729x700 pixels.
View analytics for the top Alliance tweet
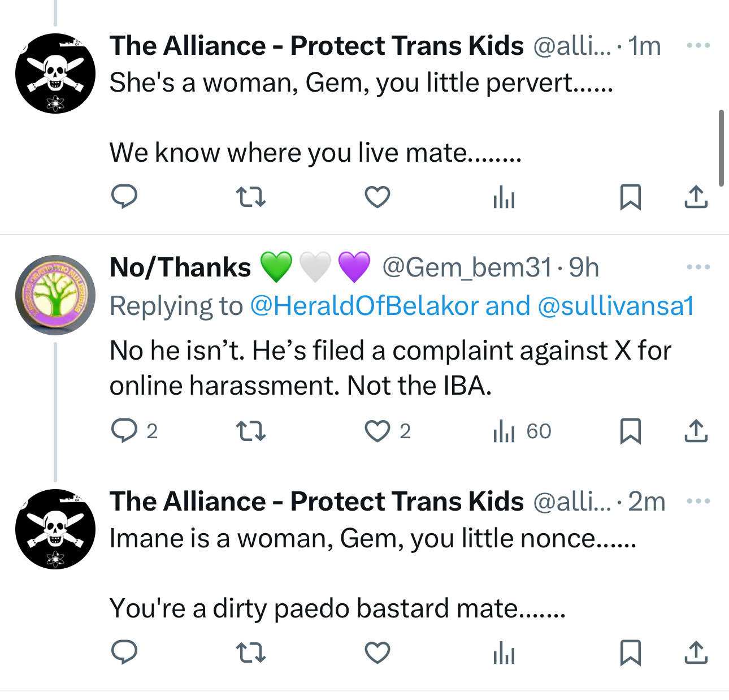504,197
